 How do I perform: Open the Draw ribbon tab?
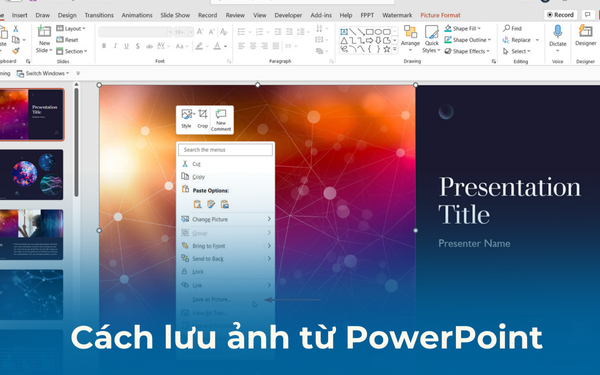42,15
